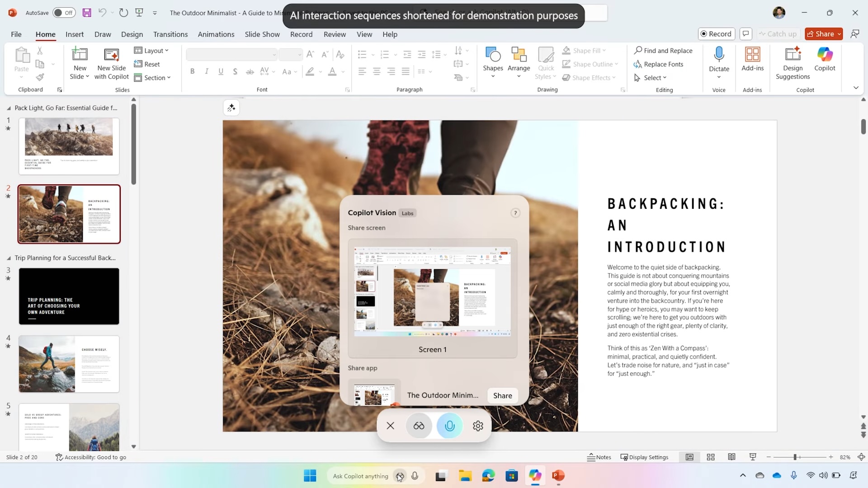This screenshot has width=868, height=488.
Task: Expand the Shape Effects dropdown
Action: tap(590, 77)
